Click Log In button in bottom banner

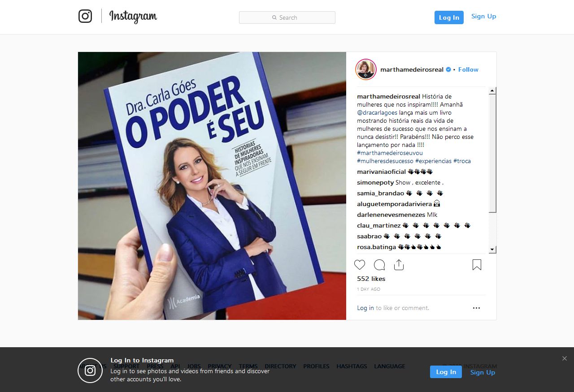point(446,372)
